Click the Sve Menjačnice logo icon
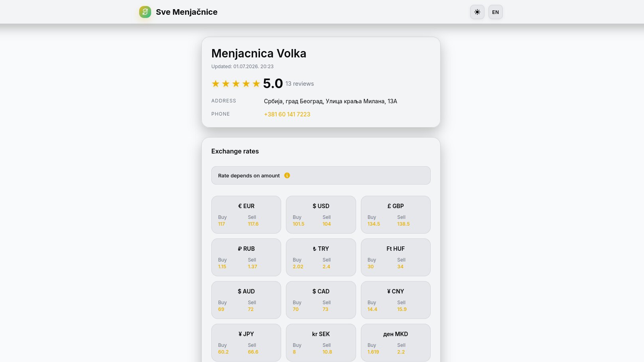The width and height of the screenshot is (644, 362). [145, 12]
